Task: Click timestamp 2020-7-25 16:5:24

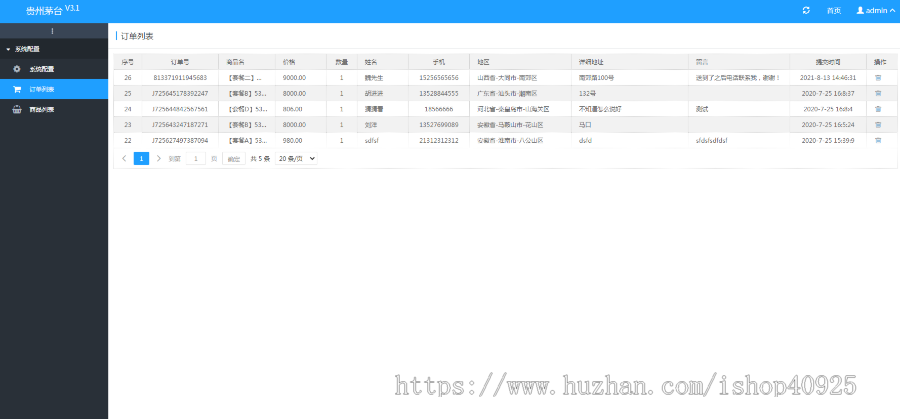Action: point(828,125)
